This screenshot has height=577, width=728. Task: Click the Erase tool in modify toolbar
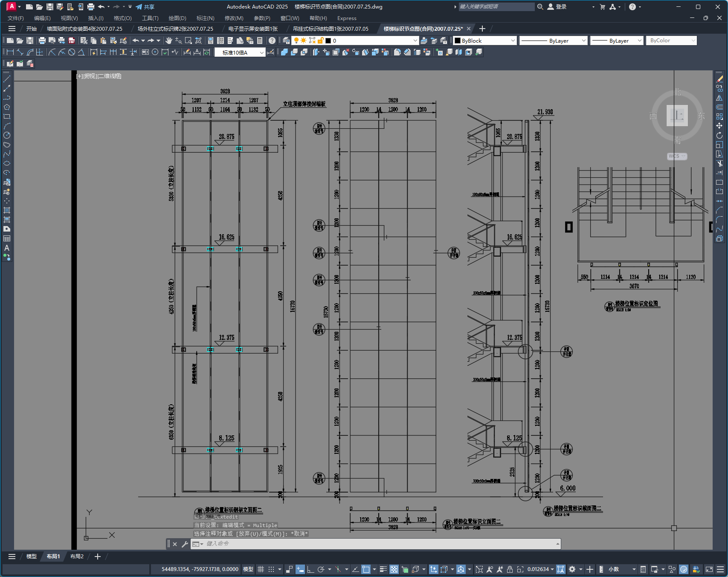(x=719, y=79)
